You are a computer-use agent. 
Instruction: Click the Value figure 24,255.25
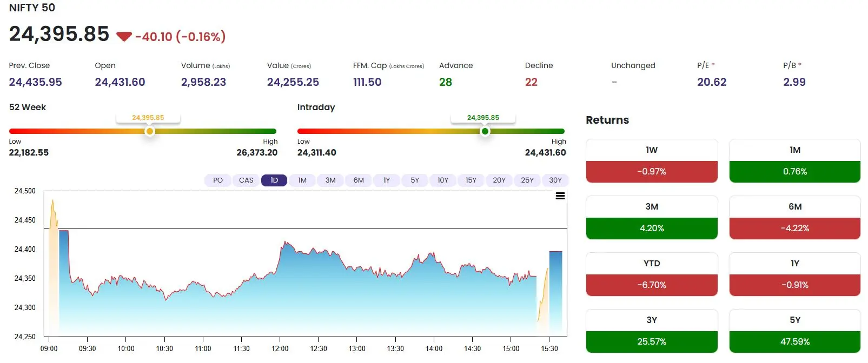[293, 82]
